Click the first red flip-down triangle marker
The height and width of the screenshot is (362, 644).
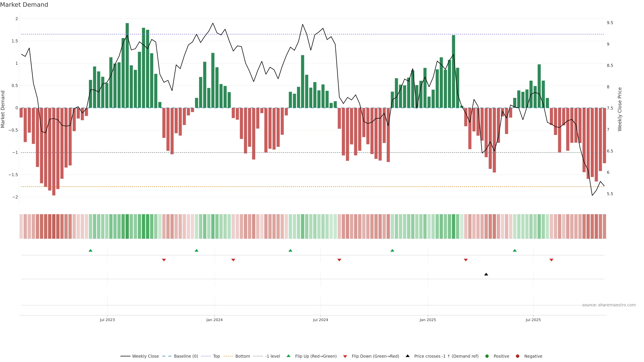[x=164, y=260]
